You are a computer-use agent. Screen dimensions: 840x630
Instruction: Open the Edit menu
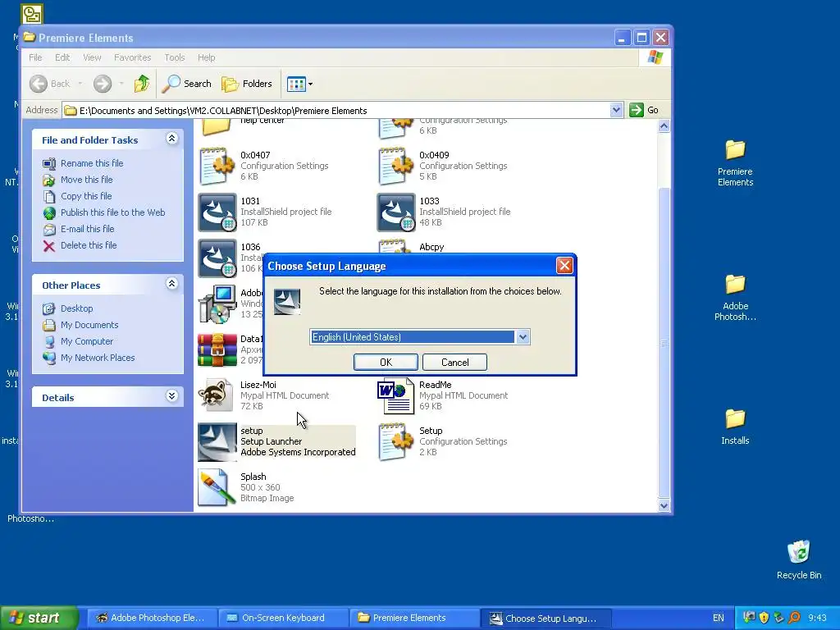[x=62, y=57]
